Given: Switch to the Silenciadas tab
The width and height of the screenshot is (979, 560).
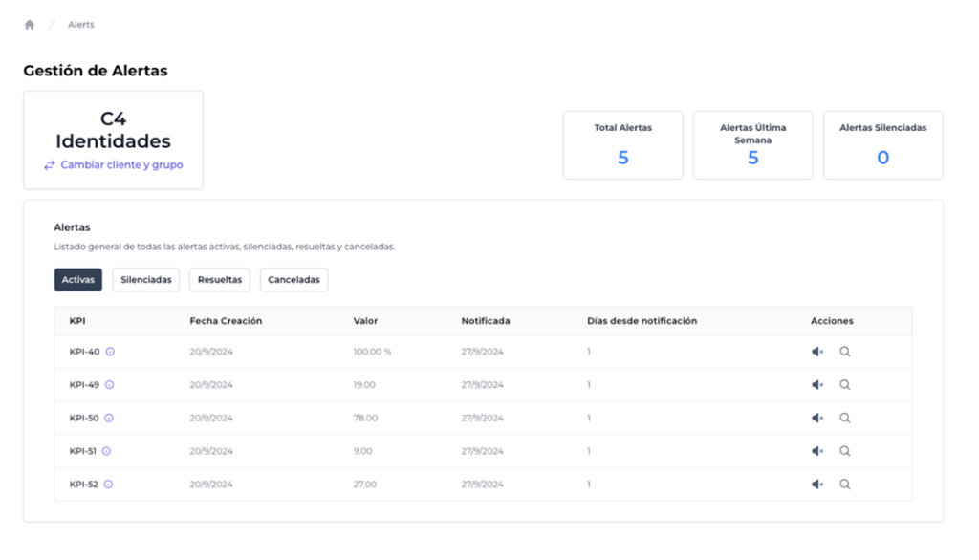Looking at the screenshot, I should pyautogui.click(x=146, y=280).
